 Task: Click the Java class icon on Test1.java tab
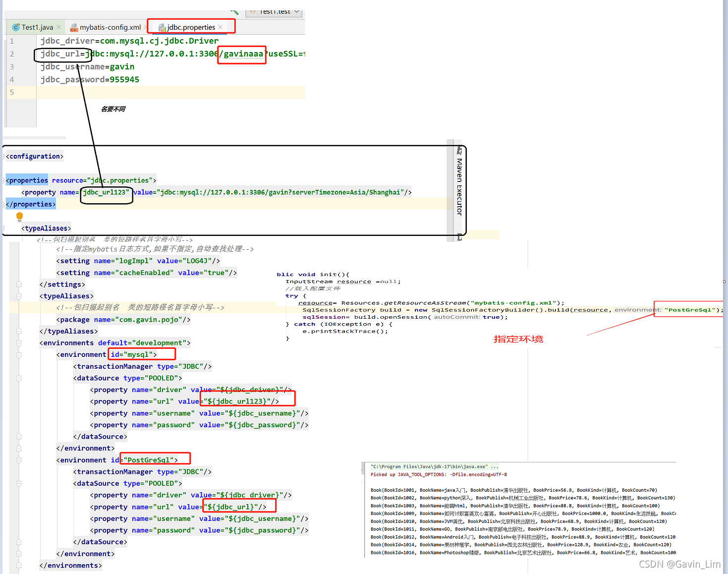(16, 27)
